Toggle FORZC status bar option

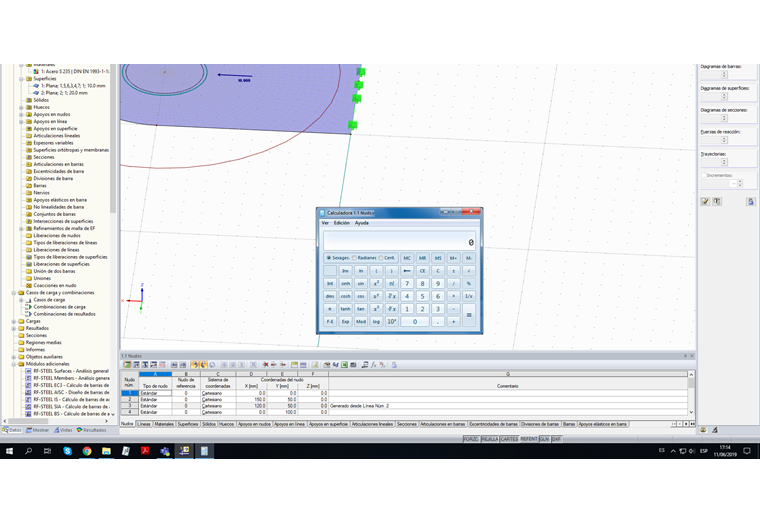(x=471, y=439)
